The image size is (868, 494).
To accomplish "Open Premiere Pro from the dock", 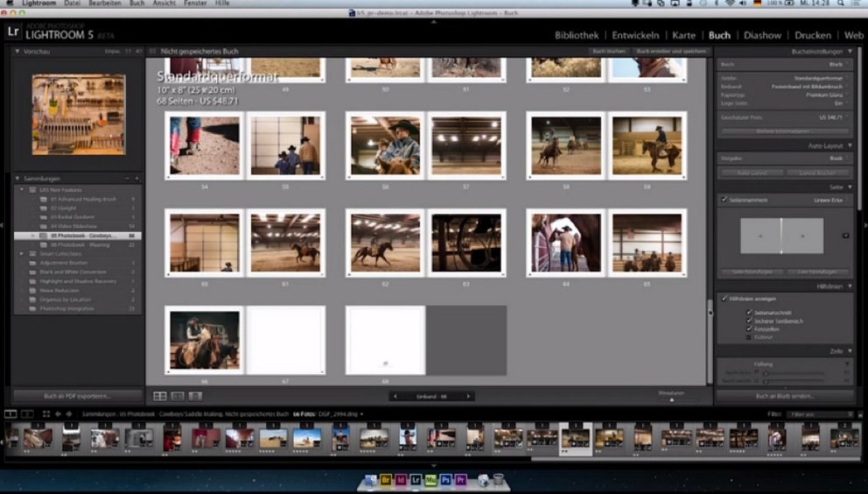I will [460, 480].
